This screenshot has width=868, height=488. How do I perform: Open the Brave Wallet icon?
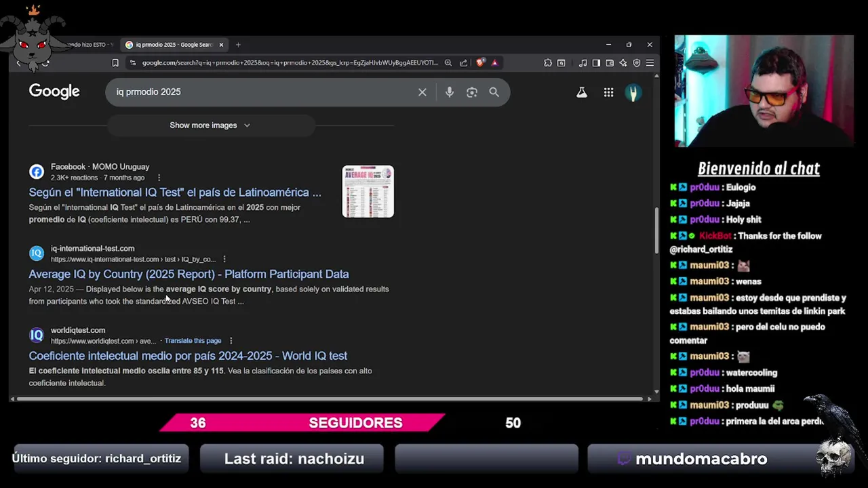coord(610,63)
